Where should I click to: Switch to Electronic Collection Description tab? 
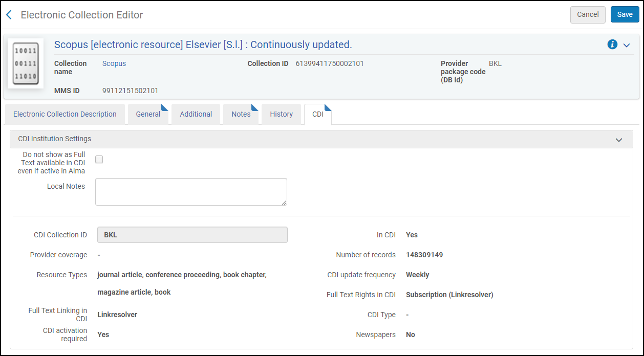(65, 114)
